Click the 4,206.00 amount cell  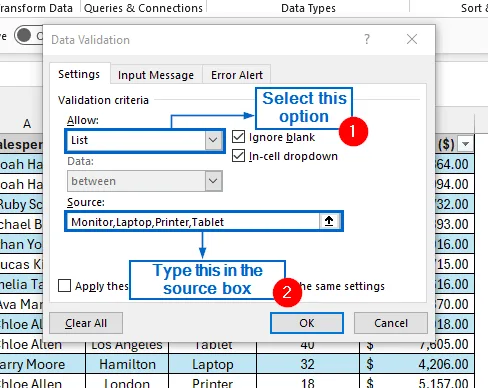click(x=417, y=364)
